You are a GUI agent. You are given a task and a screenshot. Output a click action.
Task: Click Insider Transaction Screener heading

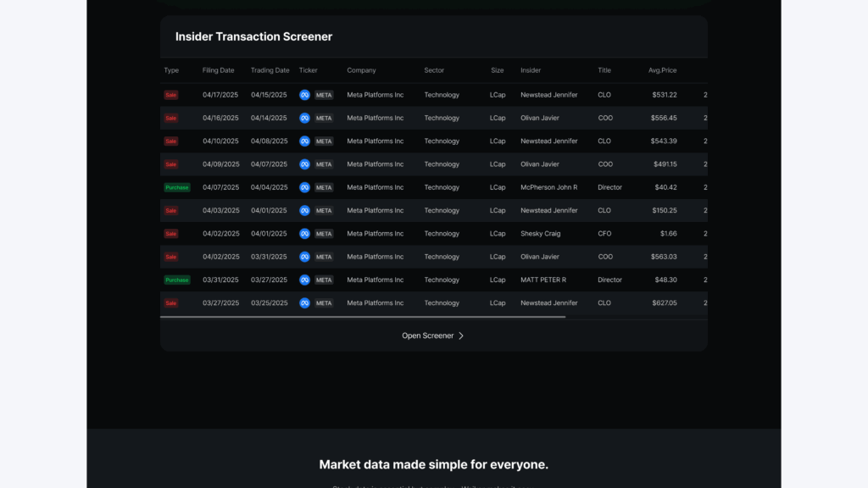click(253, 36)
